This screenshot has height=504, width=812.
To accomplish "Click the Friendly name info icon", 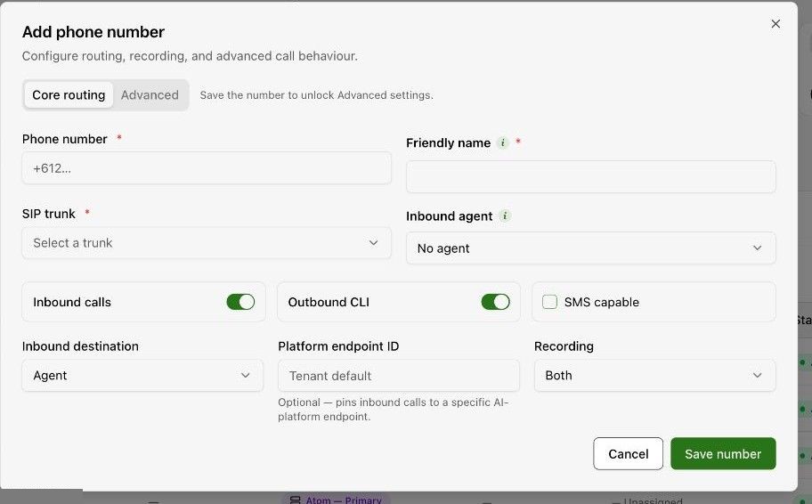I will (502, 143).
